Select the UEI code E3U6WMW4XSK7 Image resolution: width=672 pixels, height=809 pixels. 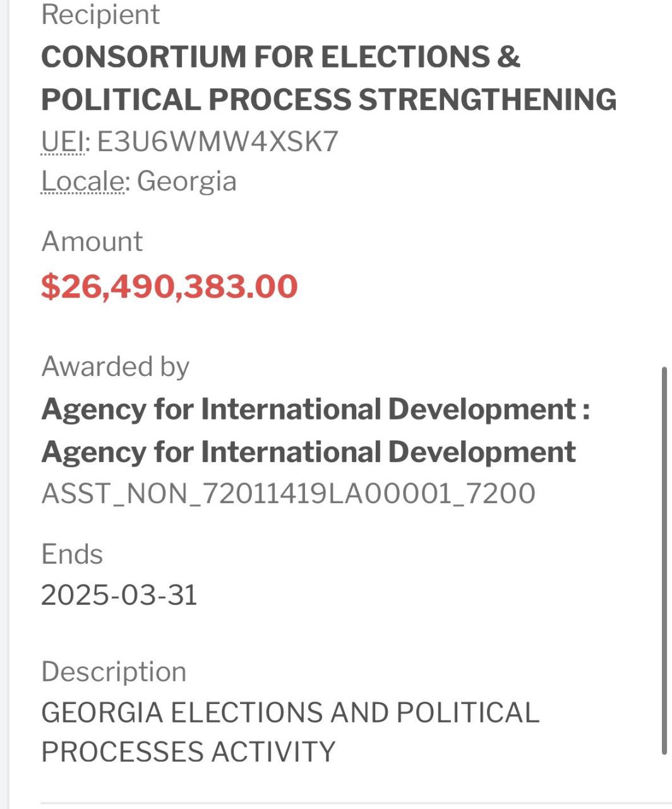pos(218,142)
